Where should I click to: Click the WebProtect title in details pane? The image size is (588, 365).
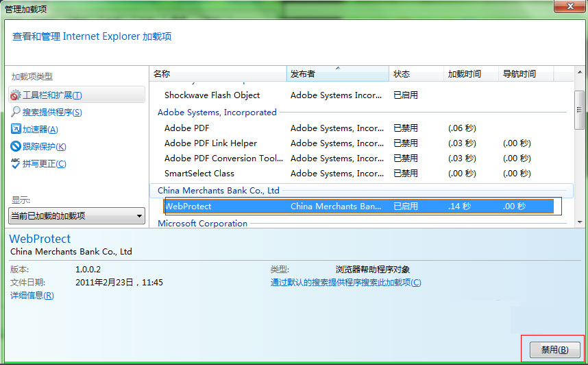(x=40, y=239)
